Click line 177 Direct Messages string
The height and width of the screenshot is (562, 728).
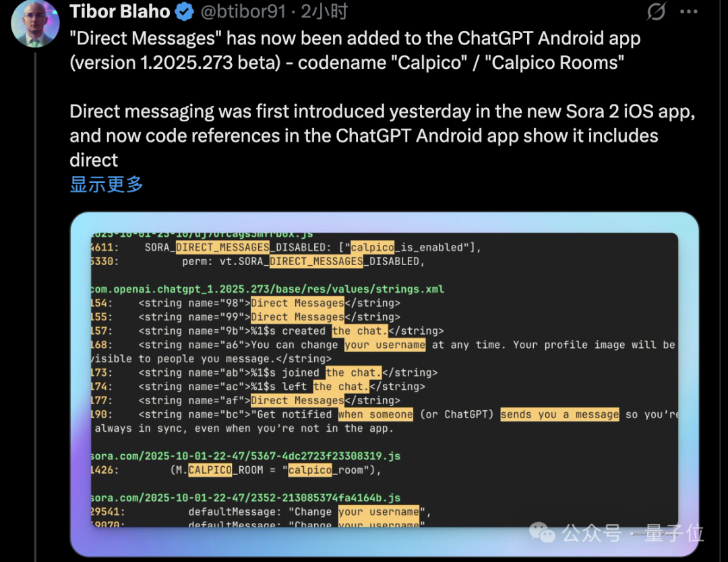[x=245, y=401]
